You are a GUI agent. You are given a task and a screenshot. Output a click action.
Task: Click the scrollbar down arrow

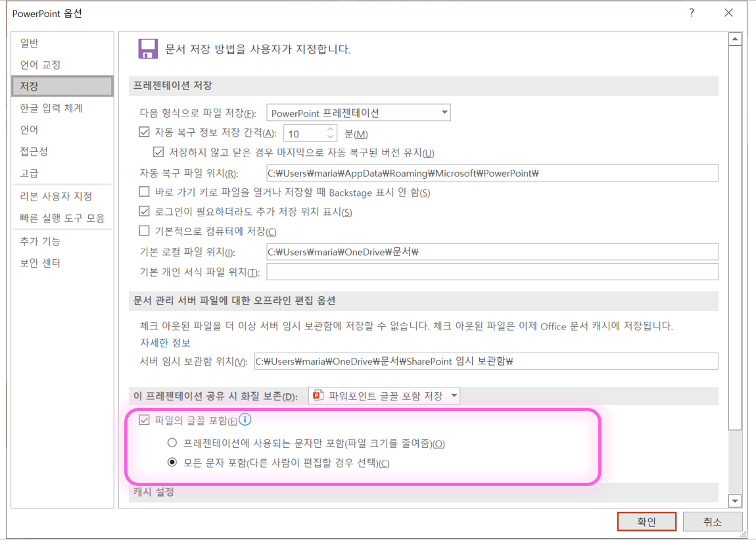pos(735,501)
